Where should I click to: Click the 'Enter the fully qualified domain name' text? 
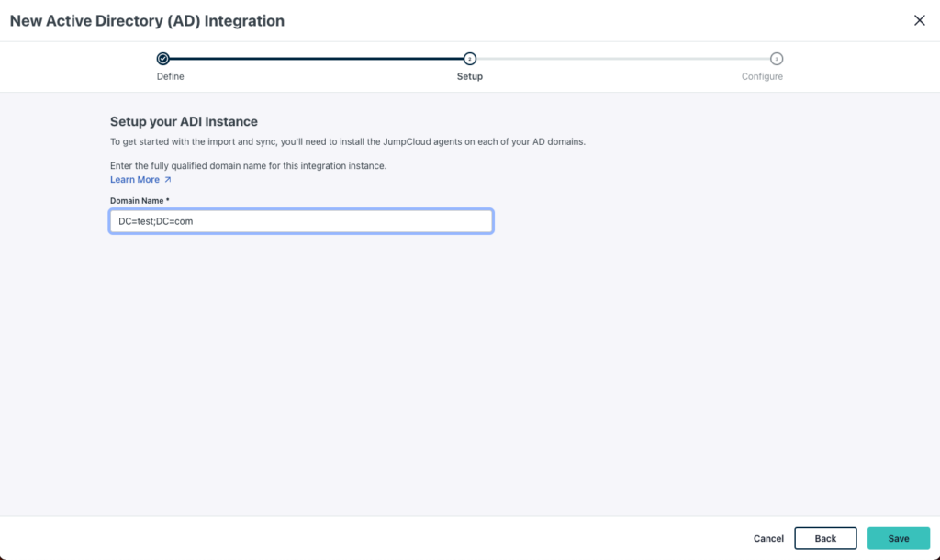coord(248,166)
